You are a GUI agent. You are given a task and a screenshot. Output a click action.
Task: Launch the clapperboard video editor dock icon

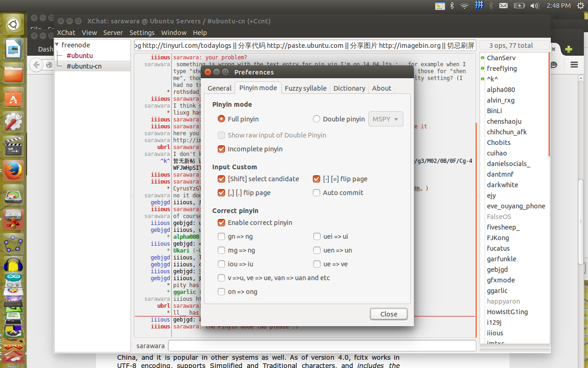click(13, 147)
